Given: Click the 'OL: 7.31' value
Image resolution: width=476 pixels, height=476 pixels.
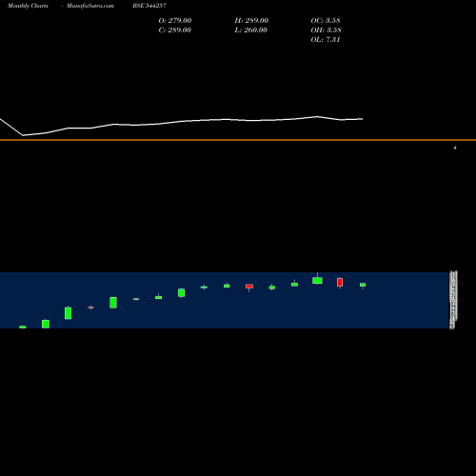Looking at the screenshot, I should (x=326, y=40).
